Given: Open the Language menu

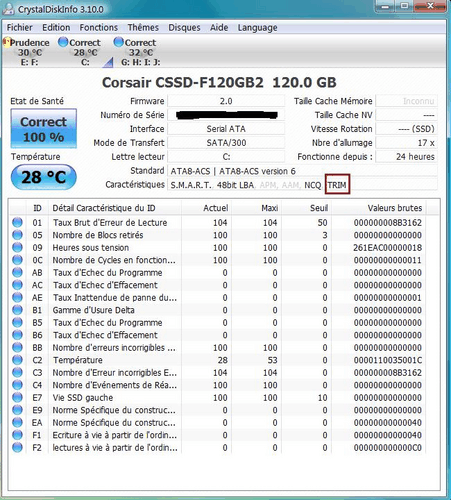Looking at the screenshot, I should pos(257,28).
